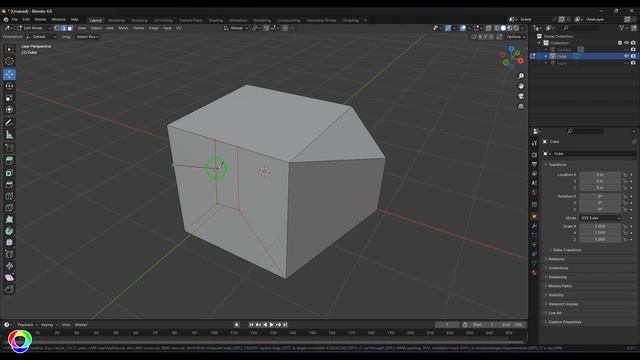
Task: Select the Loop Cut tool
Action: point(9,196)
